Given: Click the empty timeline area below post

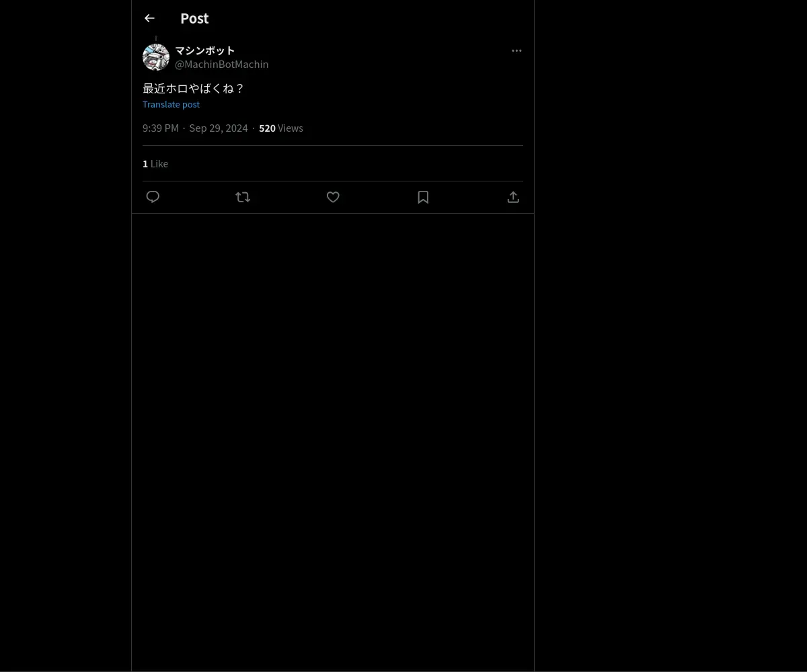Looking at the screenshot, I should 333,442.
